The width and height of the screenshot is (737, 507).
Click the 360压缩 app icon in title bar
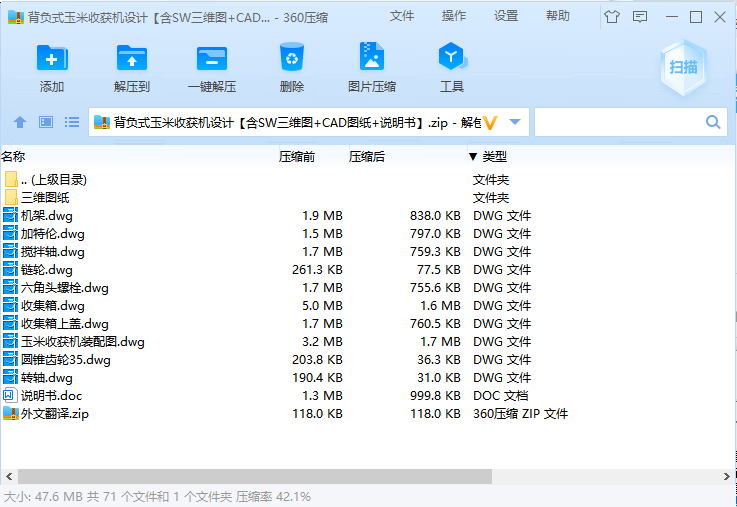click(16, 17)
